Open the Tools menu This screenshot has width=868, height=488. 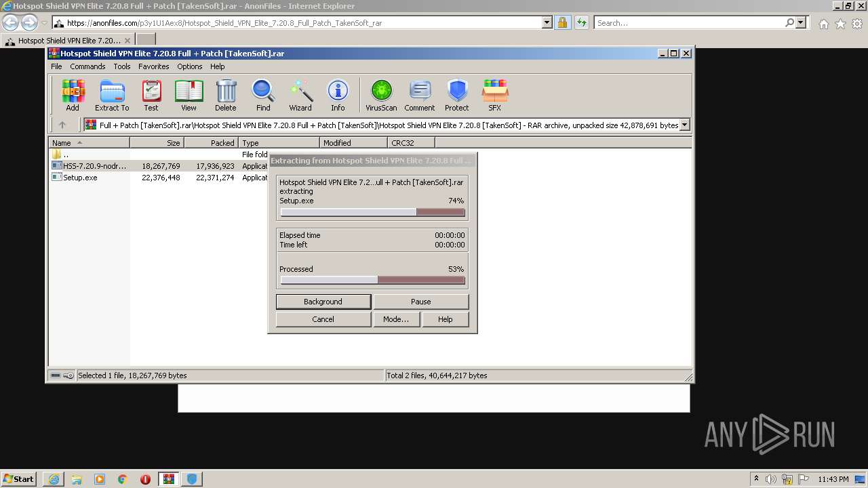[122, 66]
